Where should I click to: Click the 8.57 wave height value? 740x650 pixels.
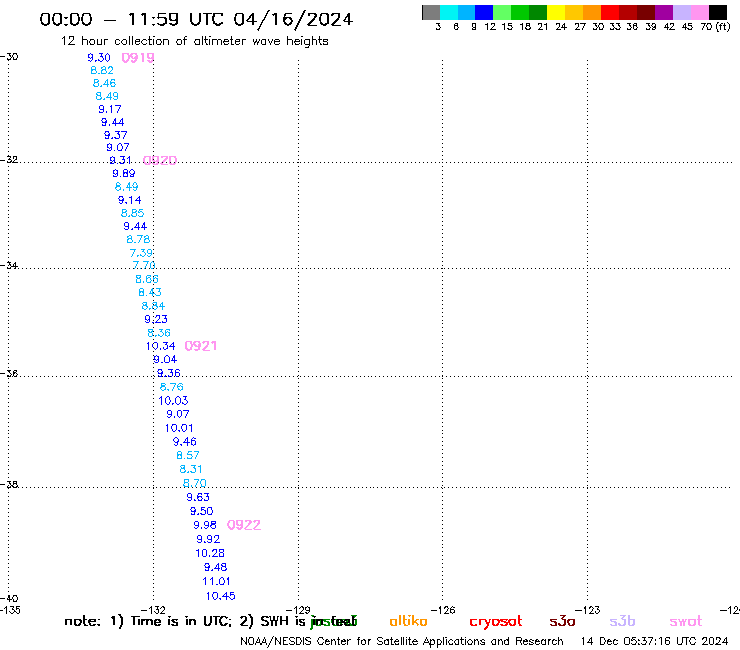point(188,456)
